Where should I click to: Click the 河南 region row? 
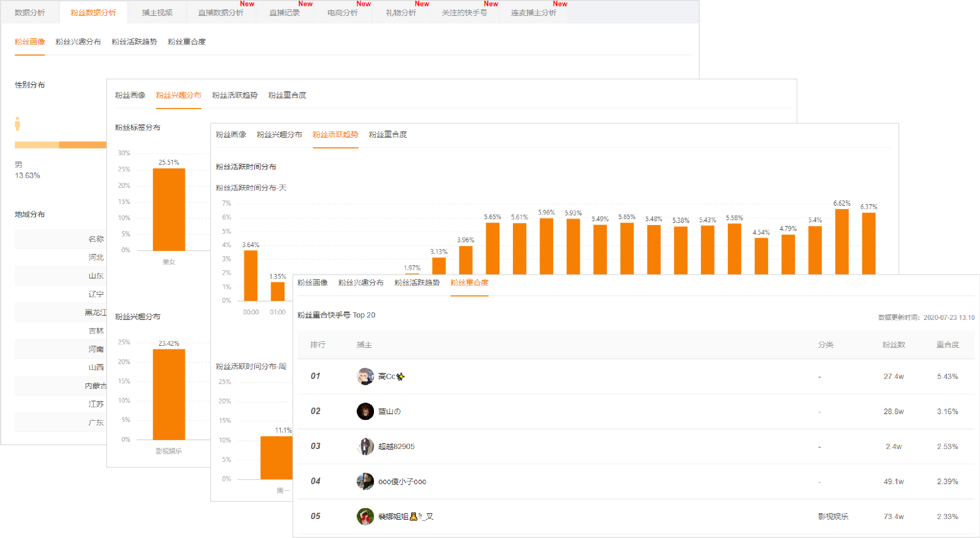(60, 349)
